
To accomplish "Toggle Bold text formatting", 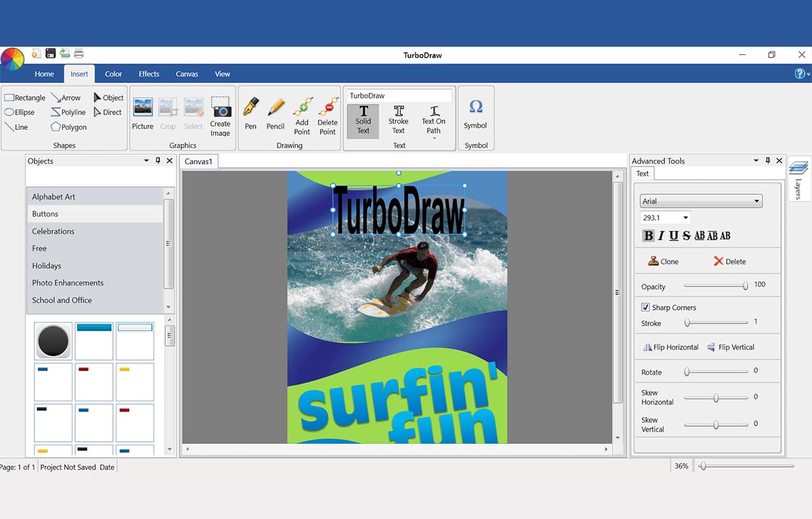I will tap(648, 235).
